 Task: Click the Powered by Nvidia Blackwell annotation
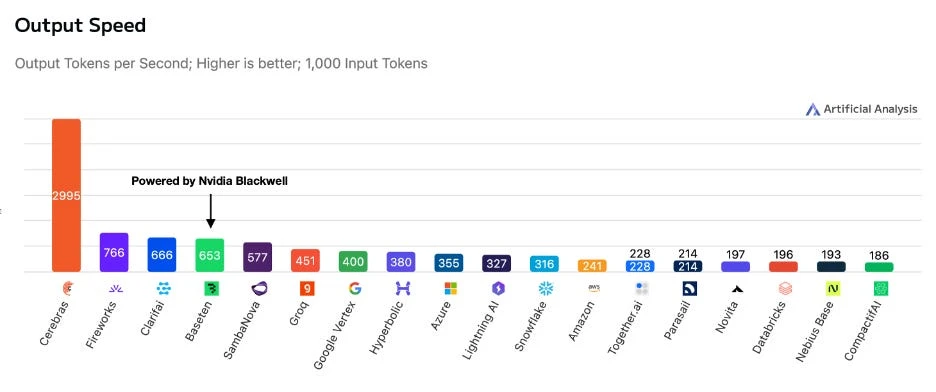coord(210,181)
